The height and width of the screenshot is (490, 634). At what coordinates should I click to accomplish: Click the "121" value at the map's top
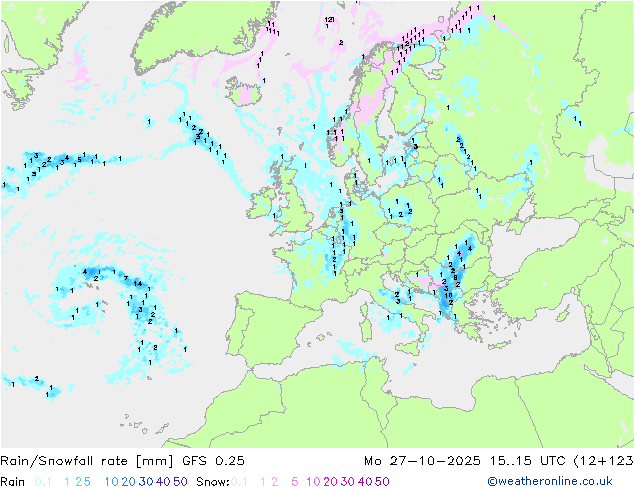pyautogui.click(x=329, y=19)
